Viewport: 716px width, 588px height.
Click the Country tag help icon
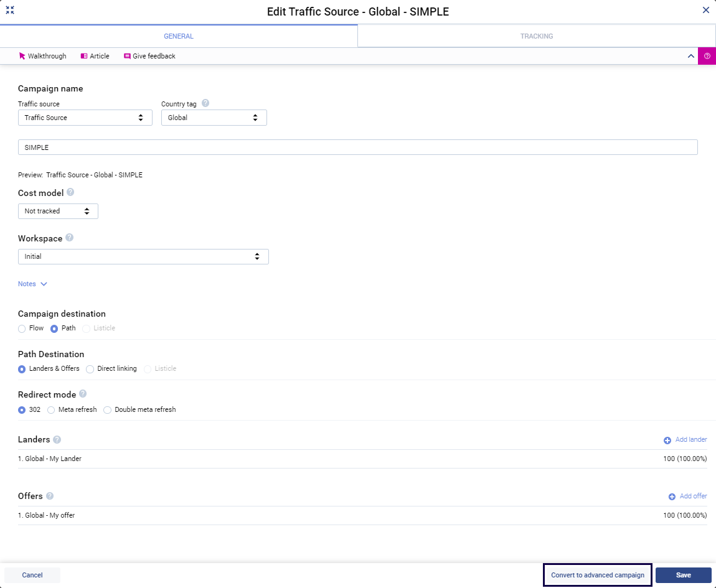coord(205,104)
